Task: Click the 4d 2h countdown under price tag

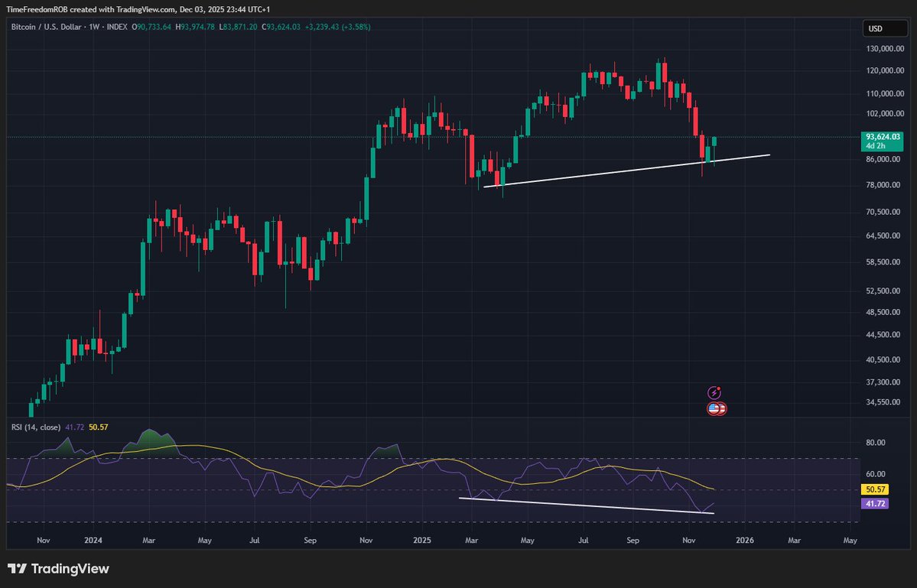Action: [876, 146]
